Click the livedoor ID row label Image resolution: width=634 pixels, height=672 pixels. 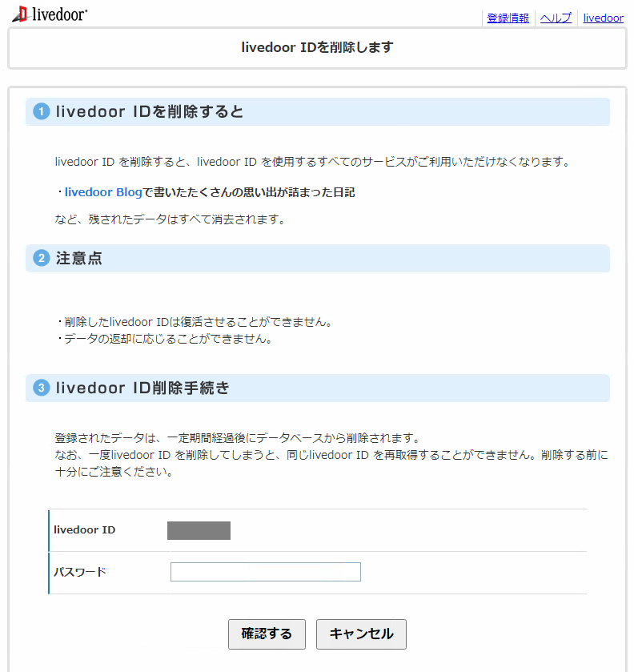pos(84,529)
